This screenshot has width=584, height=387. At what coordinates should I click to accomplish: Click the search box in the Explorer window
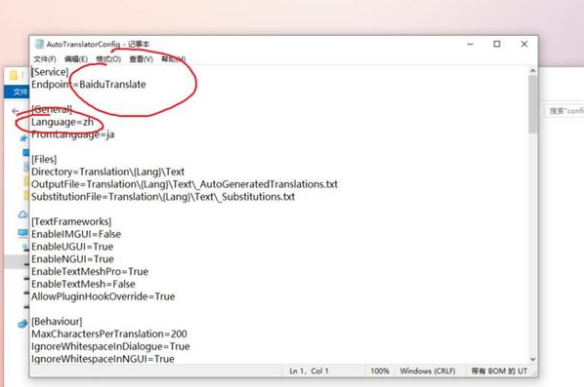coord(565,111)
